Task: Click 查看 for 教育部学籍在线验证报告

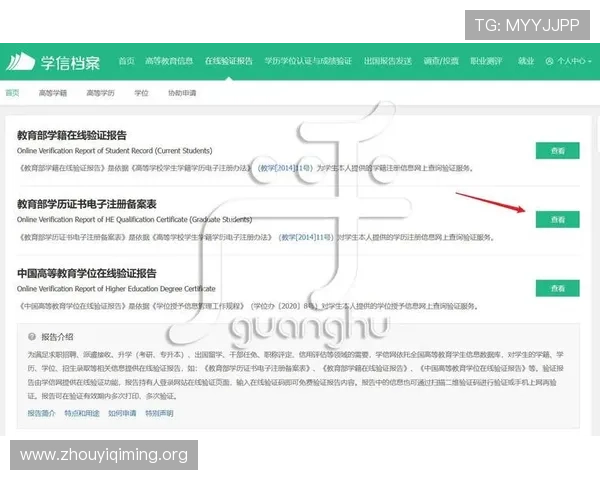Action: 558,150
